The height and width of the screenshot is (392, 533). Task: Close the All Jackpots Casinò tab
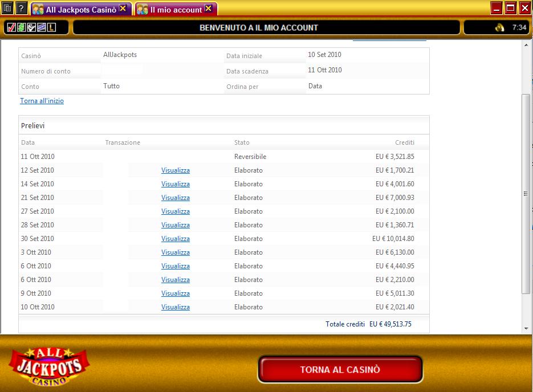[x=123, y=9]
